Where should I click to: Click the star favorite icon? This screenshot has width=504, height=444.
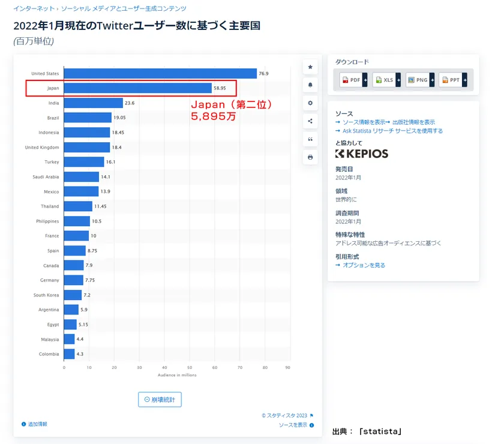pos(310,67)
